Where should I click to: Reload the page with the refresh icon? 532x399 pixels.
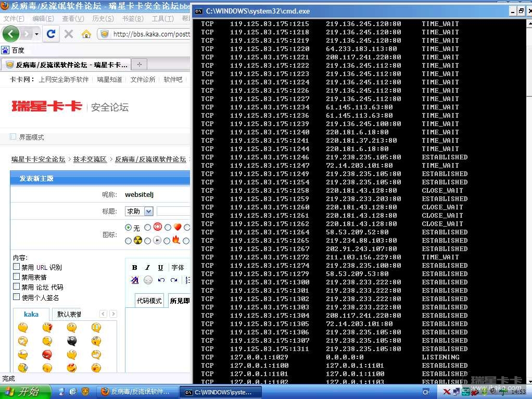pos(51,34)
